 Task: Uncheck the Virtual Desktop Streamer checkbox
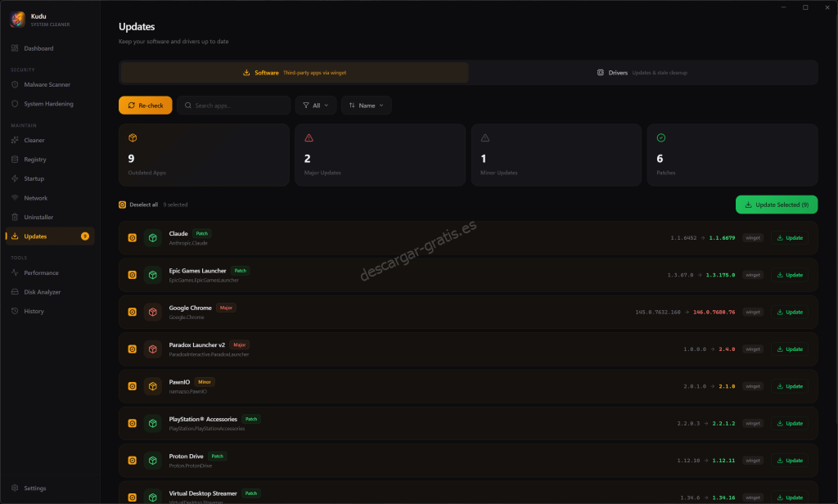click(132, 497)
